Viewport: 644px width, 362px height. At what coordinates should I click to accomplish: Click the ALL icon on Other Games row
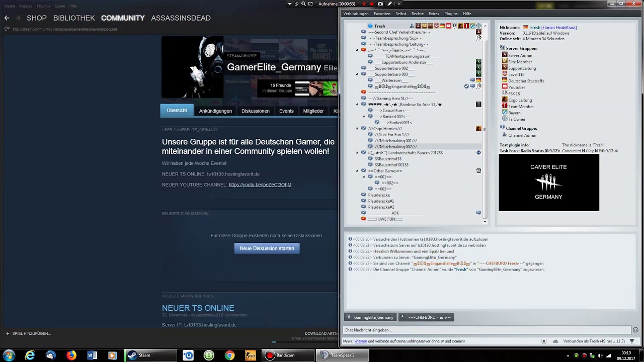point(478,170)
